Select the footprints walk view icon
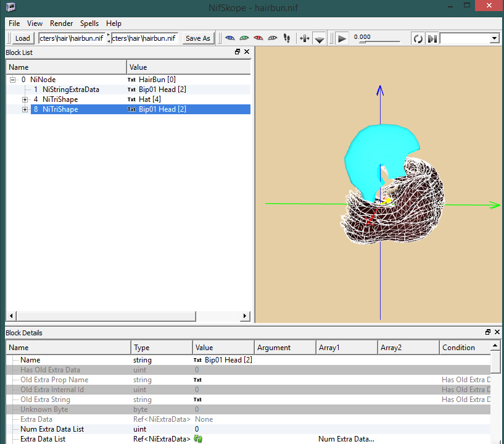This screenshot has height=444, width=504. 287,38
